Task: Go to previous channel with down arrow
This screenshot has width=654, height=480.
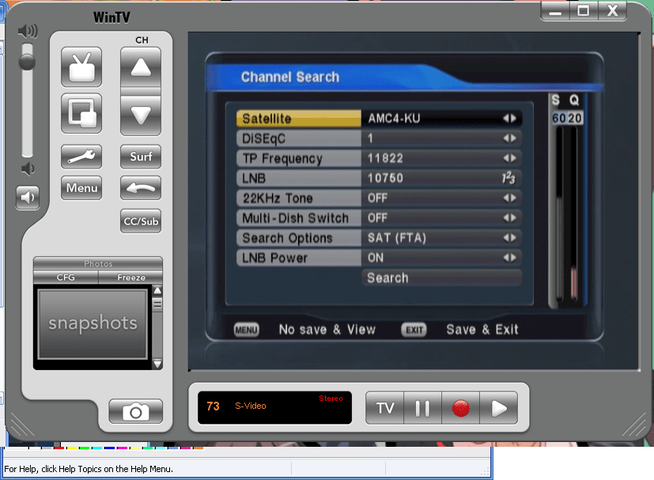Action: coord(141,116)
